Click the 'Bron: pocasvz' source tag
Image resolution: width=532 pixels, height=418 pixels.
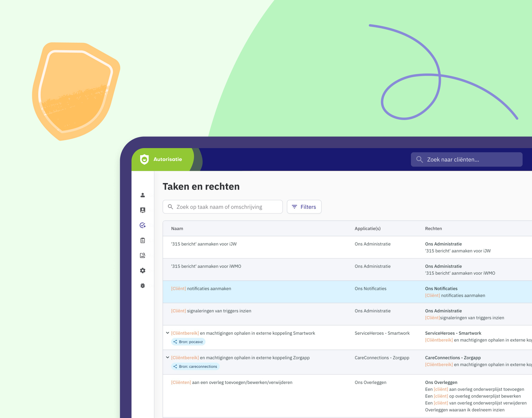coord(188,342)
